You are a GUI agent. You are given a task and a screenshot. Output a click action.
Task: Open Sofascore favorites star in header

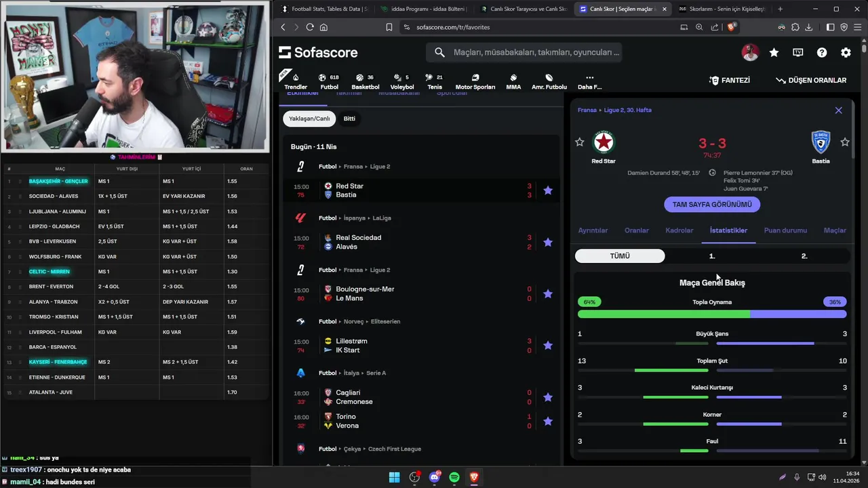tap(774, 52)
